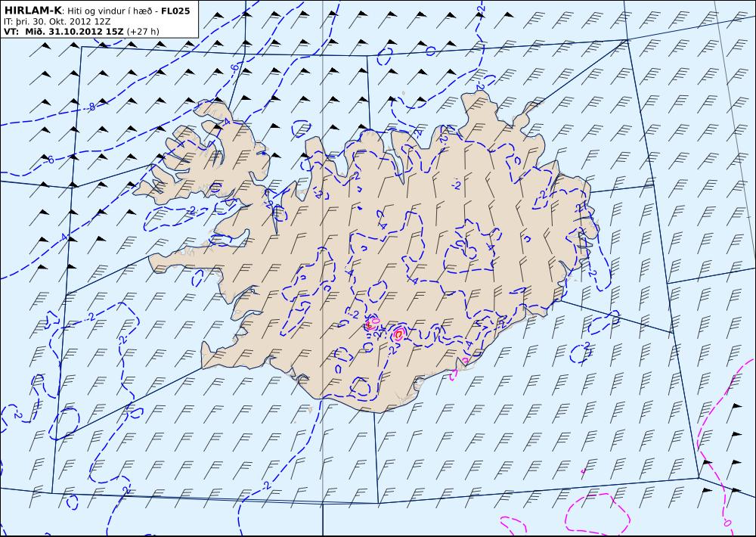Viewport: 756px width, 537px height.
Task: Click the HIRLAM-K model title text
Action: pyautogui.click(x=33, y=11)
